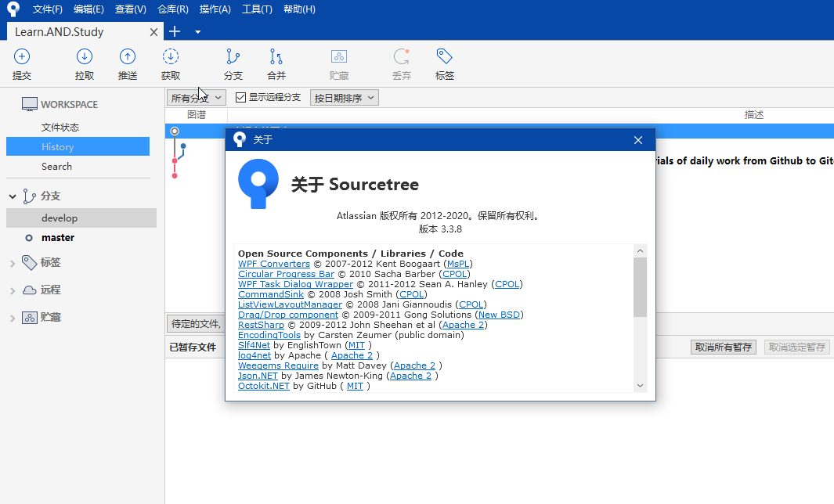Open the RestSharp link

click(261, 324)
